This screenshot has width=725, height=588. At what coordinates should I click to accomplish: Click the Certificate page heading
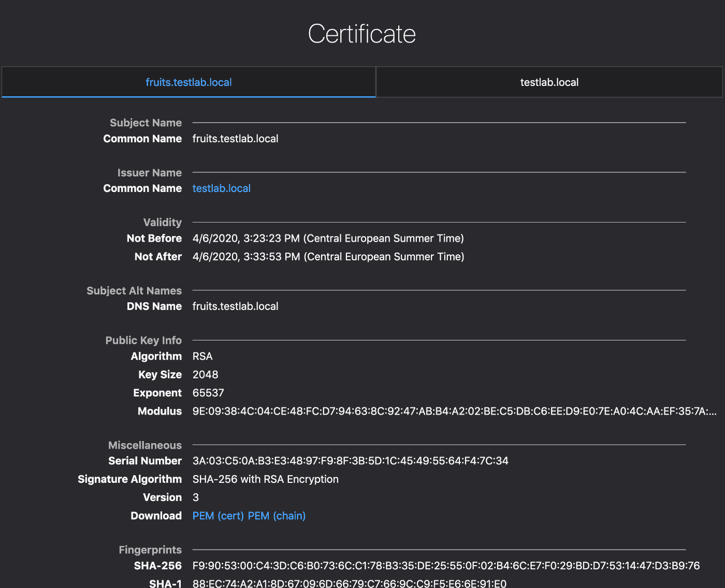tap(361, 34)
